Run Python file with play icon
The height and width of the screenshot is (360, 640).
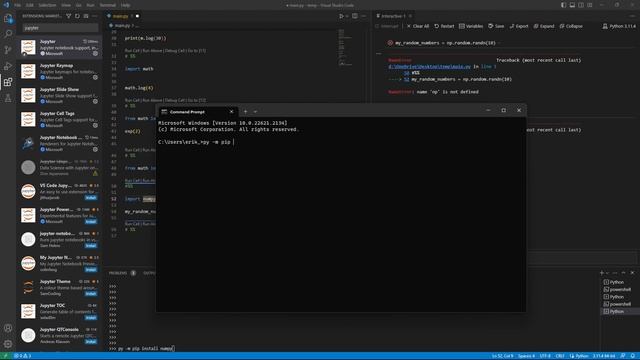point(341,16)
